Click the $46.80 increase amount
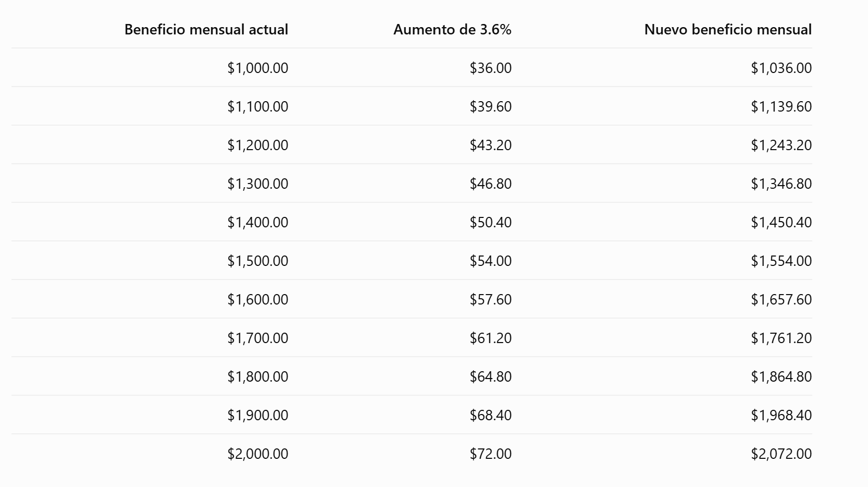This screenshot has height=487, width=868. tap(491, 184)
